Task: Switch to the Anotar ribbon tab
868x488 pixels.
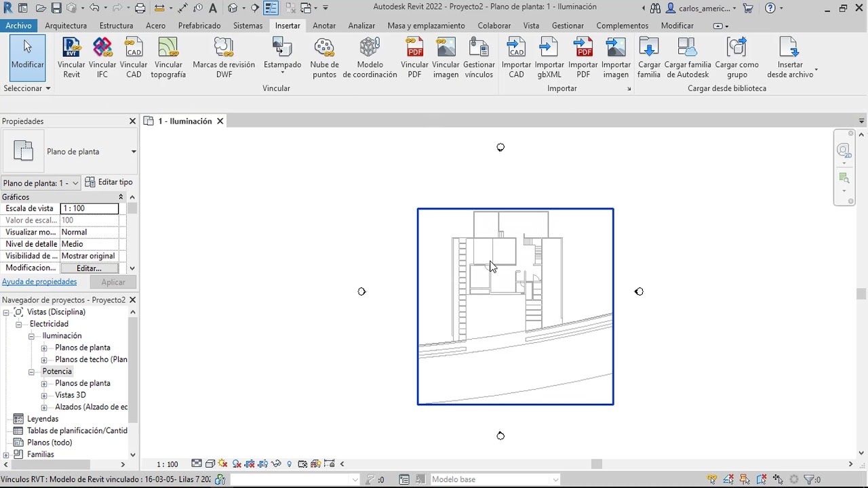Action: pos(324,26)
